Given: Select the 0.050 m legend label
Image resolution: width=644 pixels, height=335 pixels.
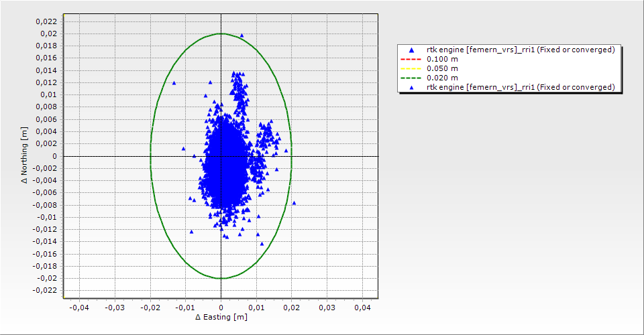Looking at the screenshot, I should [x=442, y=68].
